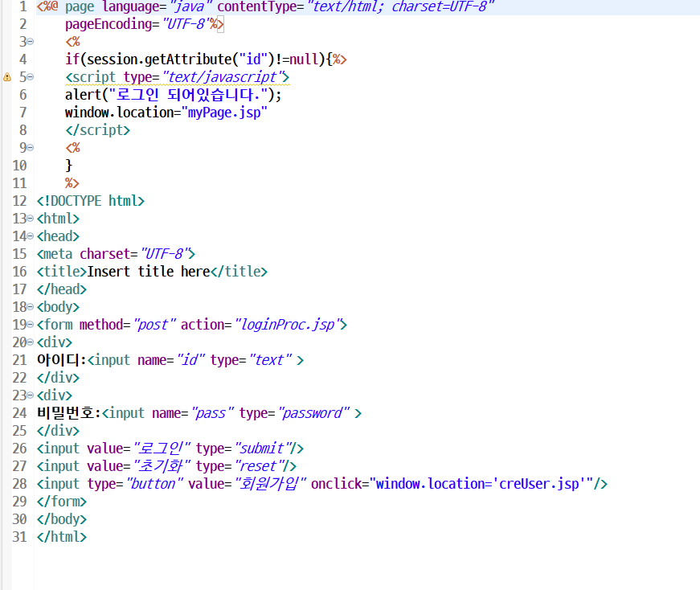Click line number 12 in the gutter
The height and width of the screenshot is (590, 700).
pos(19,200)
